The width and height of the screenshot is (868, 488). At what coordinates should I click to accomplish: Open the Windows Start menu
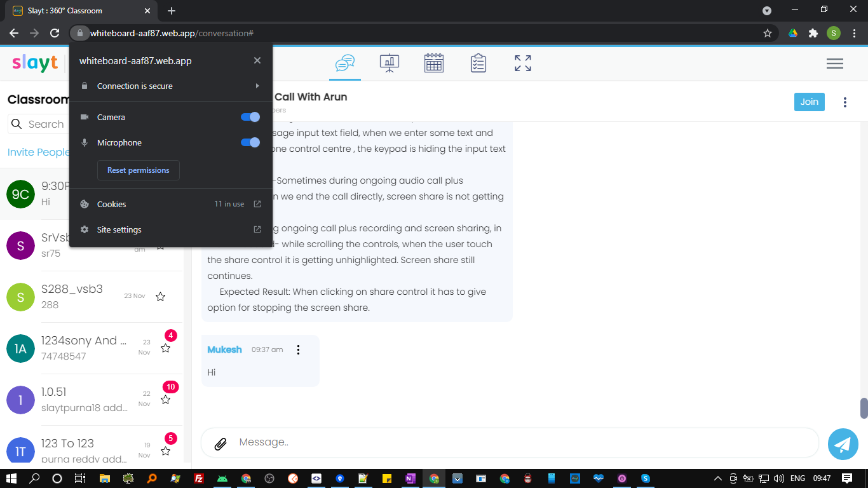[x=11, y=478]
